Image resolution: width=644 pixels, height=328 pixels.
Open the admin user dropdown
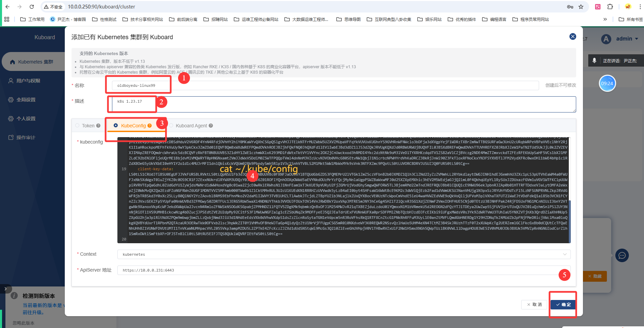click(627, 39)
